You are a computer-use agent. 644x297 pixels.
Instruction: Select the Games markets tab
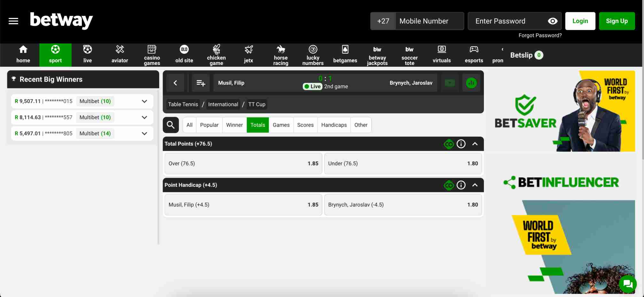coord(281,125)
